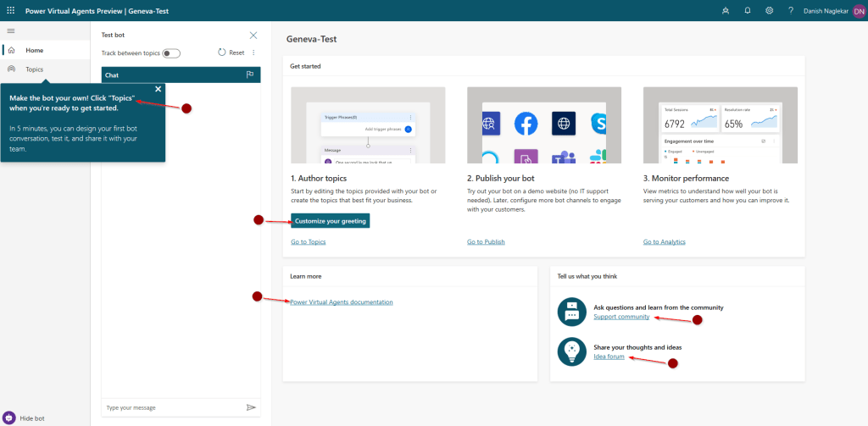Close the Test bot panel
The image size is (868, 426).
click(253, 35)
